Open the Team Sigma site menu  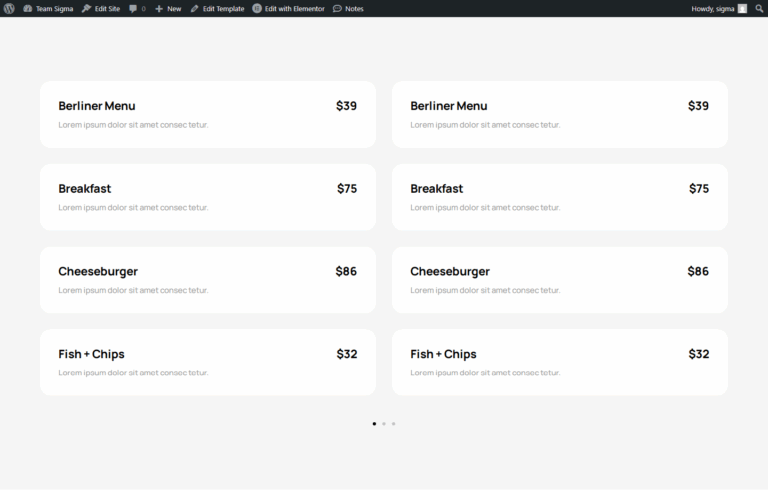tap(48, 8)
